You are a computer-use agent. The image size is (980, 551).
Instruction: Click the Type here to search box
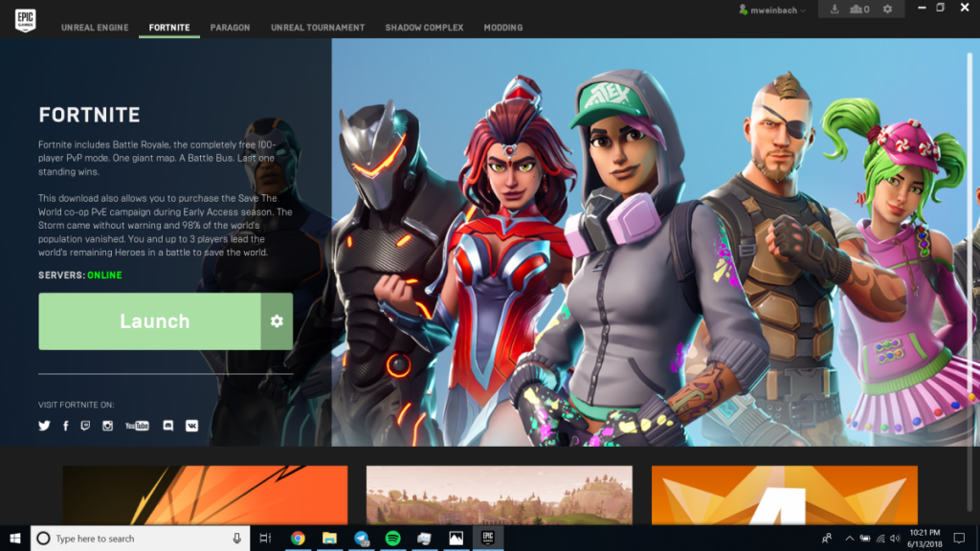(x=140, y=539)
